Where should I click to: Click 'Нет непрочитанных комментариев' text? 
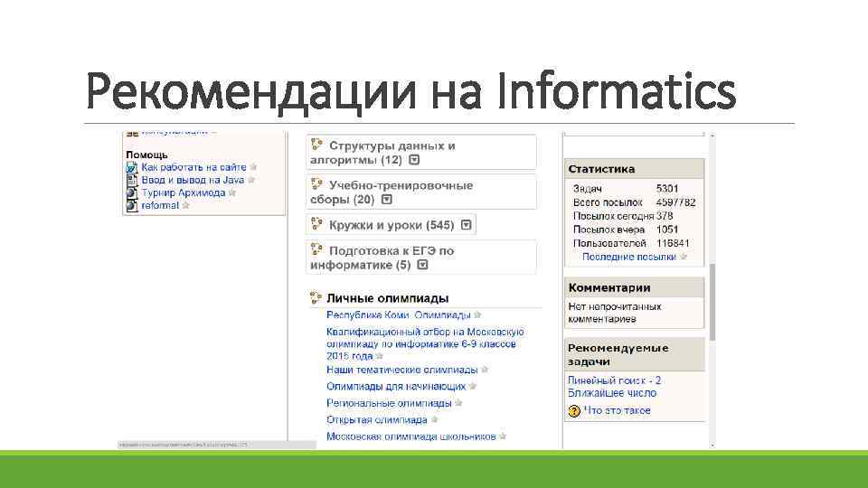[615, 313]
